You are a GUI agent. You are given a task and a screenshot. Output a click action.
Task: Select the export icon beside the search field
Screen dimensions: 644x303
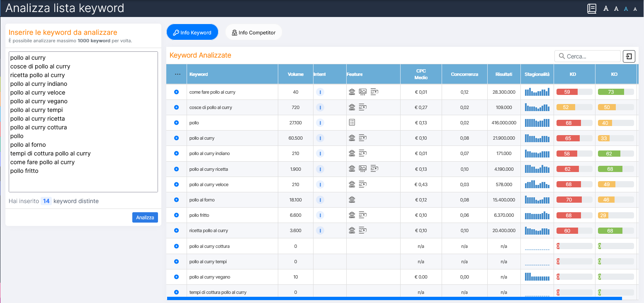pyautogui.click(x=629, y=56)
